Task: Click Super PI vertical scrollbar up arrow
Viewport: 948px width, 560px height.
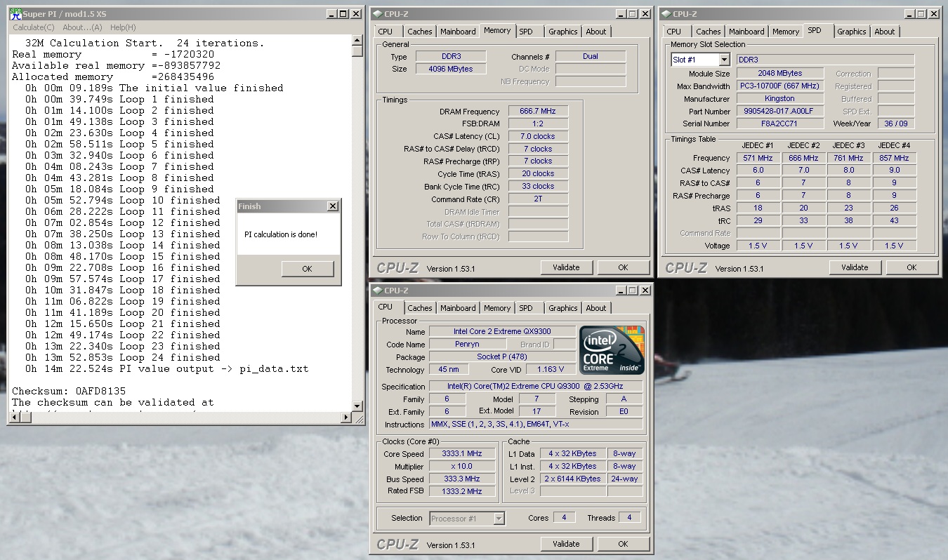Action: [357, 41]
